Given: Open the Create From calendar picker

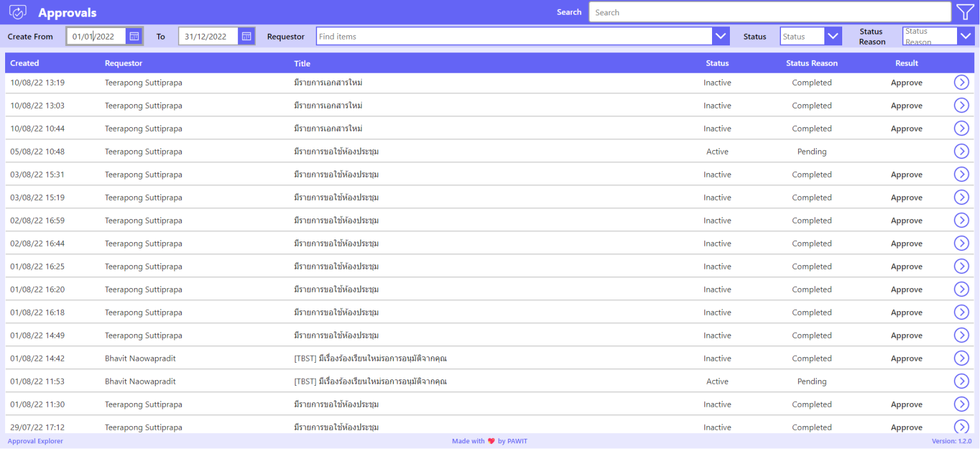Looking at the screenshot, I should pos(134,36).
